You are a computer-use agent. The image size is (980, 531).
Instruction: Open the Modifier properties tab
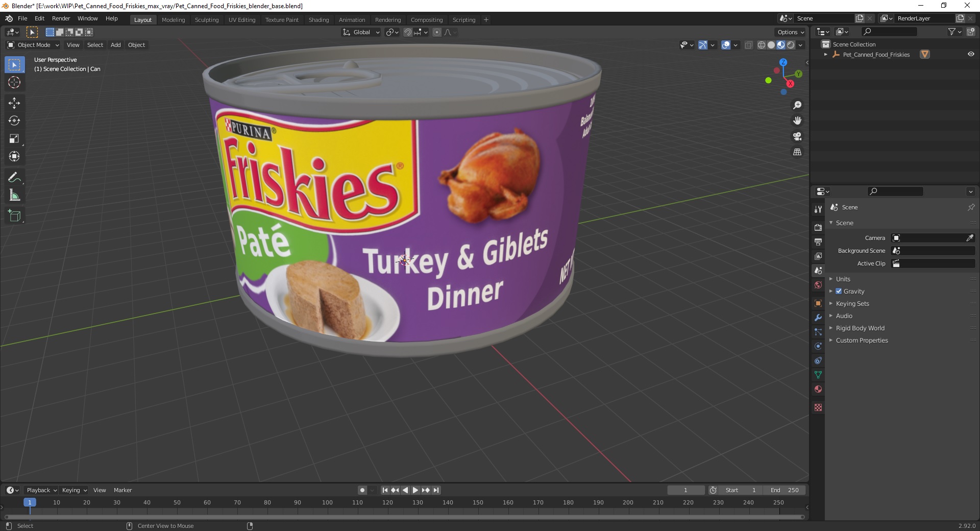(818, 318)
